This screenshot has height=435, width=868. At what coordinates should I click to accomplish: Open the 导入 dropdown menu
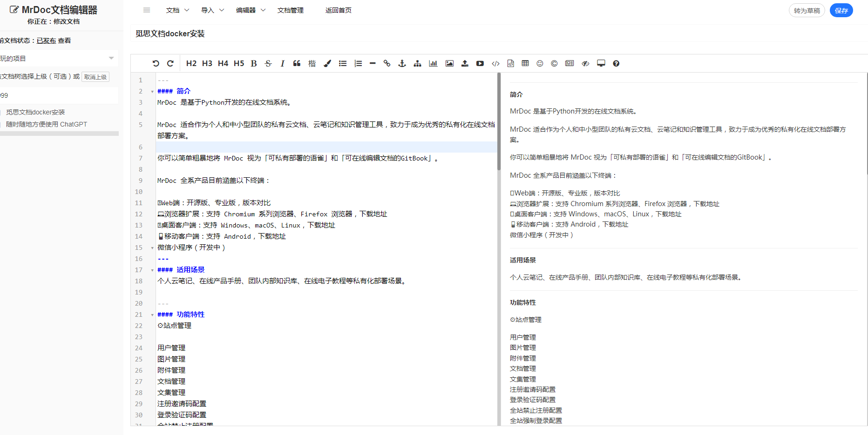click(208, 10)
